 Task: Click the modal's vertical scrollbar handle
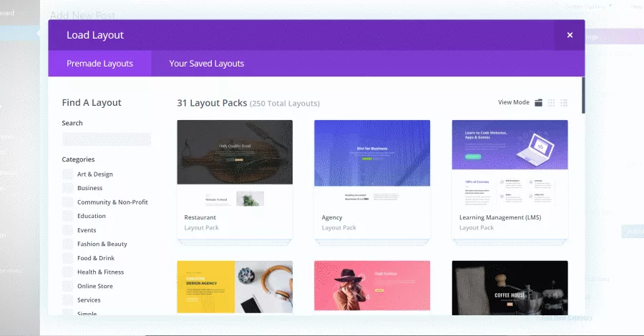583,95
